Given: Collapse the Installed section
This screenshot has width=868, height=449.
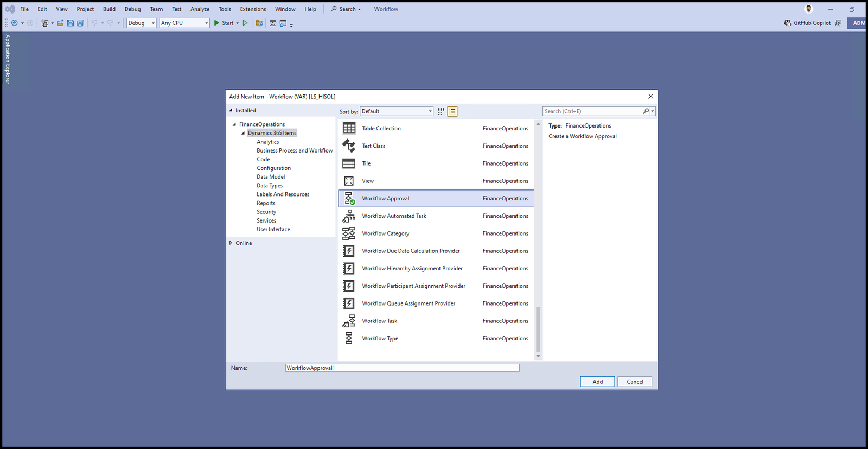Looking at the screenshot, I should tap(231, 110).
